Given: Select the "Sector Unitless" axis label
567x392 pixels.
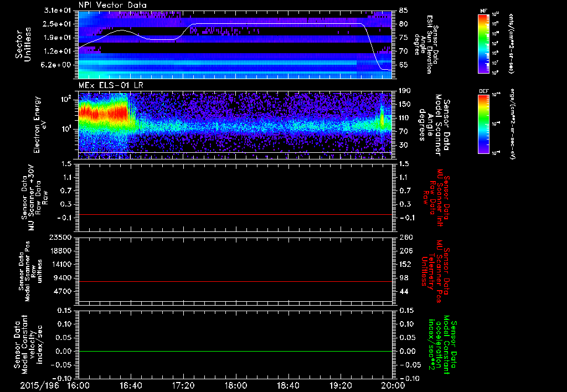Looking at the screenshot, I should [23, 44].
